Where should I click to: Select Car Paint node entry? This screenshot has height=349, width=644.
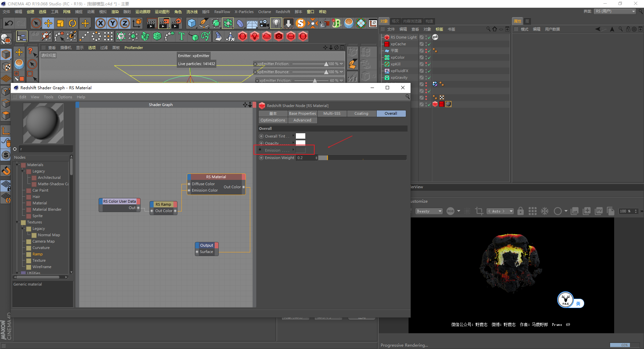pos(40,190)
